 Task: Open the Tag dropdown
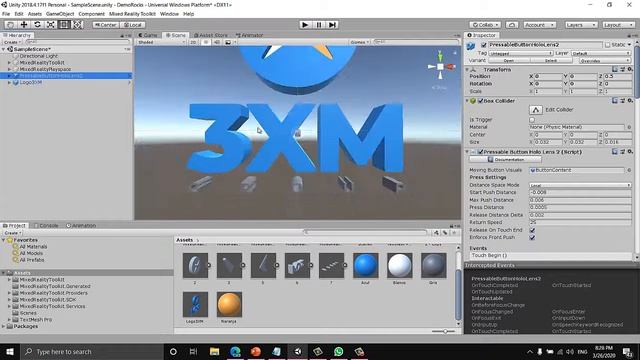coord(520,53)
